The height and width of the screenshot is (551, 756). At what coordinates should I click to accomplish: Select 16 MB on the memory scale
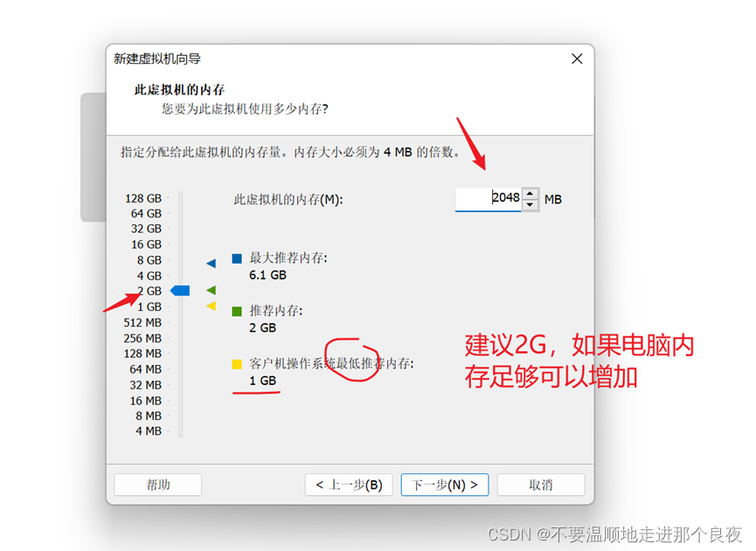[145, 401]
